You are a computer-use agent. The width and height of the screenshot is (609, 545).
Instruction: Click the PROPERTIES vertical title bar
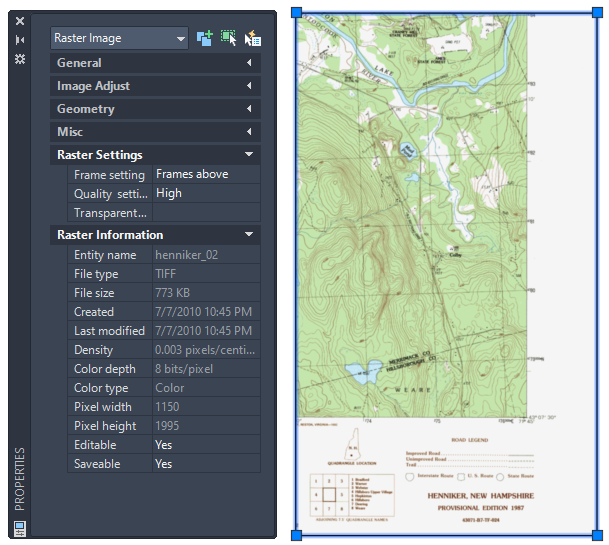point(19,479)
